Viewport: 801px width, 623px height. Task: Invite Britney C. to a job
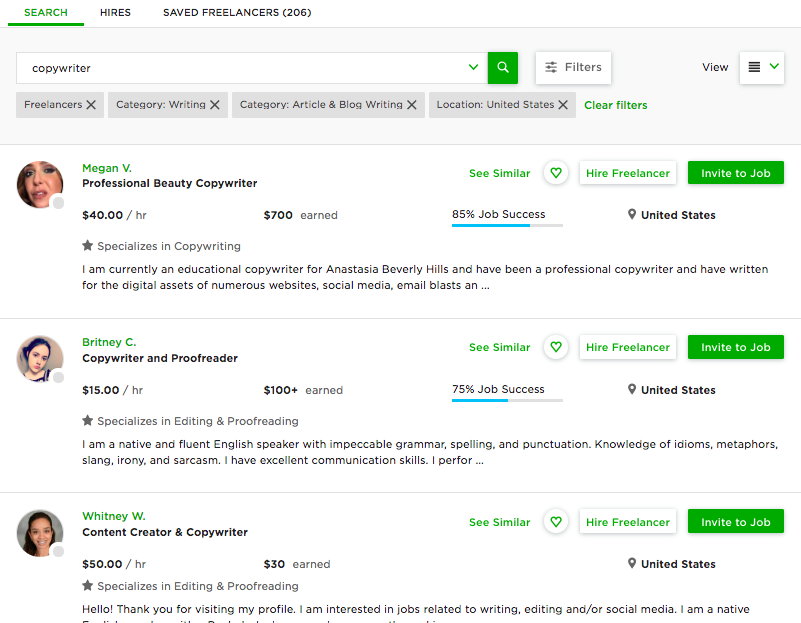[x=735, y=347]
